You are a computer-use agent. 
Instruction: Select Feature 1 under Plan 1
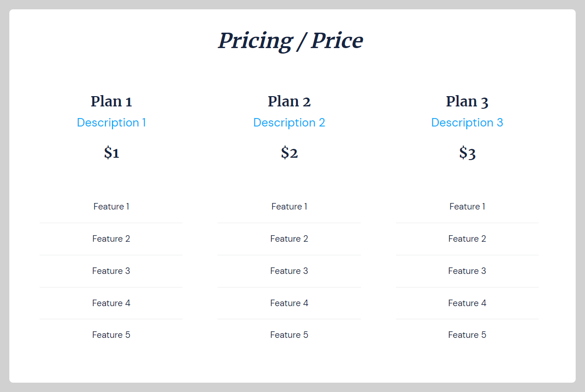[111, 207]
